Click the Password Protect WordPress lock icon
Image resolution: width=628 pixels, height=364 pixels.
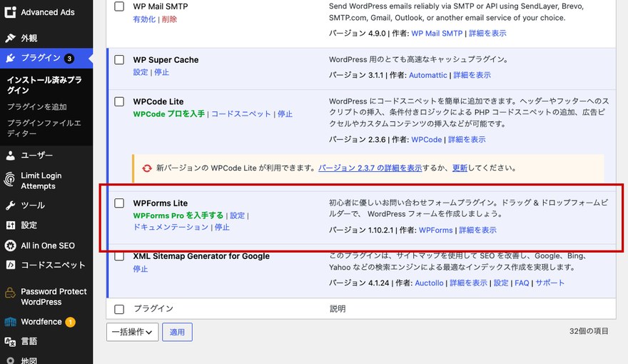(x=10, y=293)
